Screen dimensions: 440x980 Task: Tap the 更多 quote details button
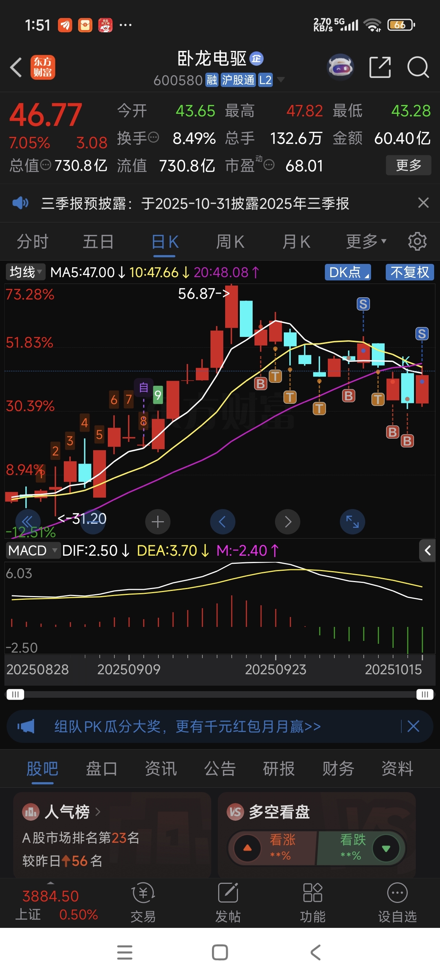click(x=408, y=165)
